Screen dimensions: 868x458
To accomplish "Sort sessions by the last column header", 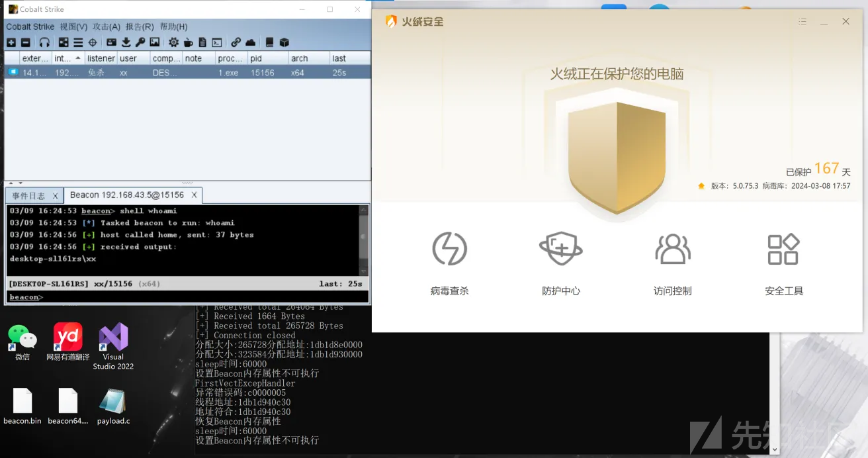I will click(x=350, y=58).
